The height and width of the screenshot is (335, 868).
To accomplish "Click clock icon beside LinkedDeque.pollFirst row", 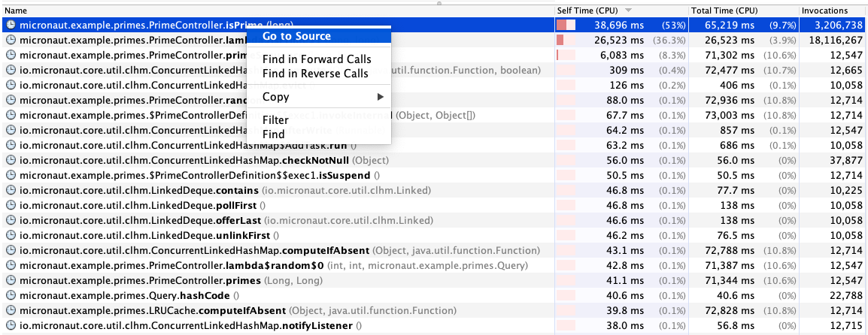I will tap(11, 205).
